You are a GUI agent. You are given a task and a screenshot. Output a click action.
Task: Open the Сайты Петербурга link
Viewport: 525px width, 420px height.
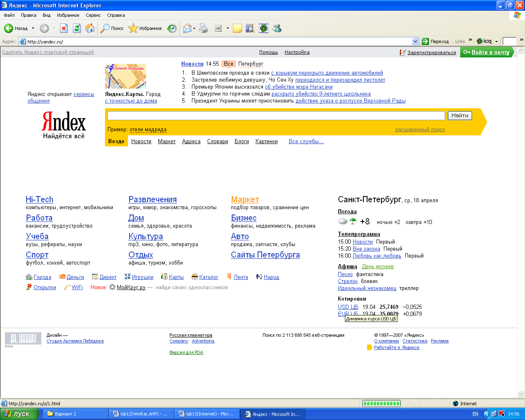(x=265, y=255)
